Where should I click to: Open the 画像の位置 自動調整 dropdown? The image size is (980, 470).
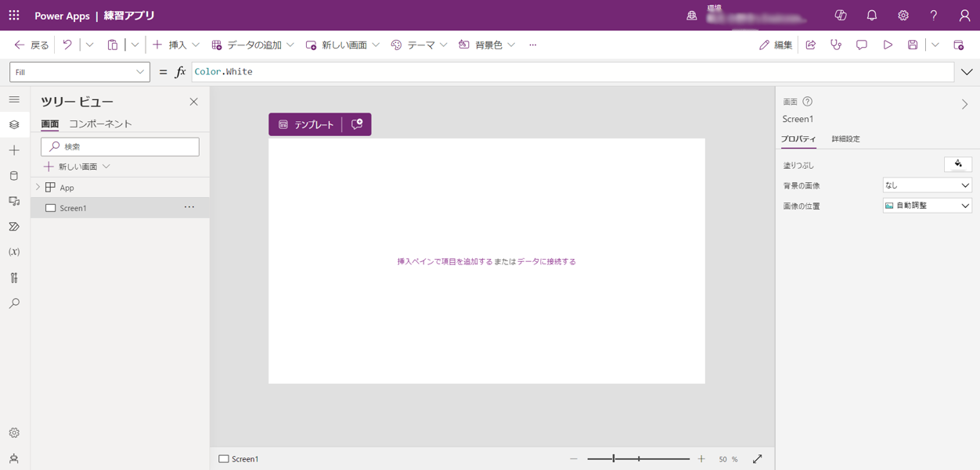click(x=928, y=206)
